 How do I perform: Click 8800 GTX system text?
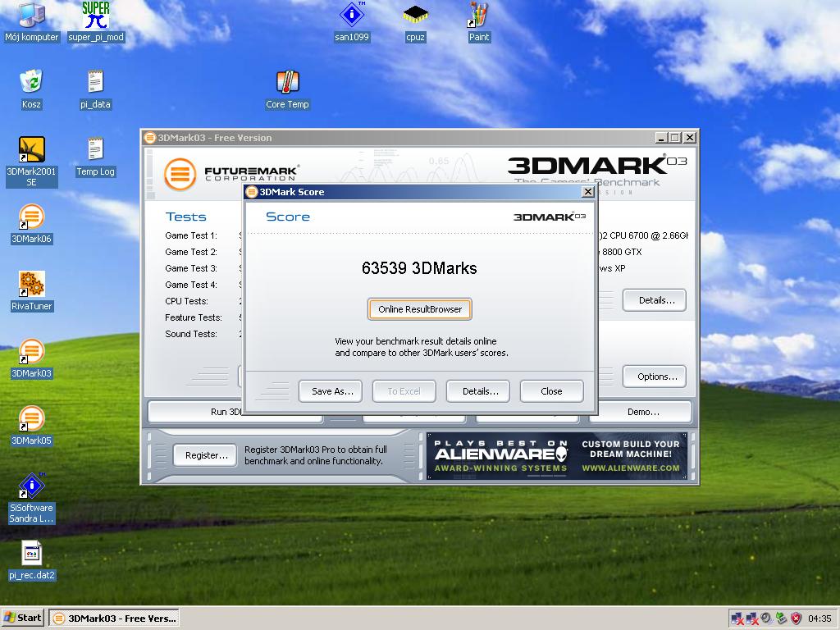[x=621, y=252]
